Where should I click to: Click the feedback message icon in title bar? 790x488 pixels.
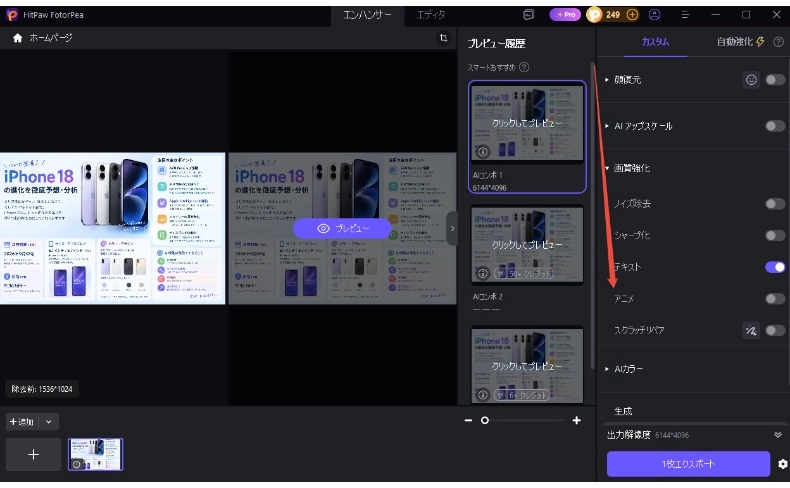click(x=529, y=15)
